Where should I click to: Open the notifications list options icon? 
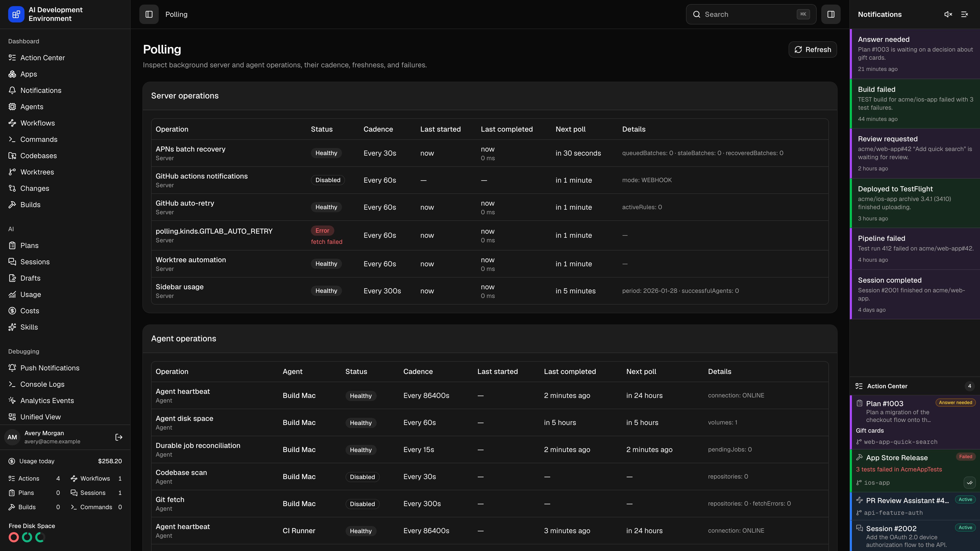click(964, 14)
